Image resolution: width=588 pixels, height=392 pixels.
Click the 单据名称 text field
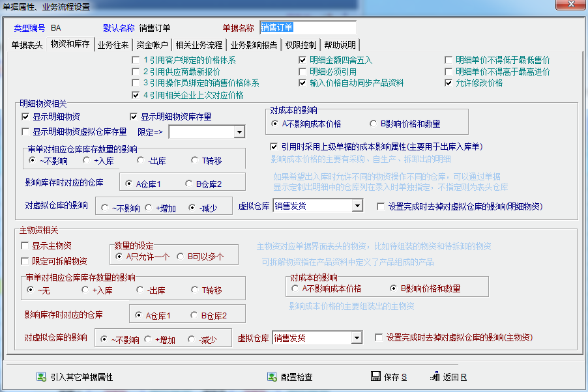pyautogui.click(x=308, y=27)
